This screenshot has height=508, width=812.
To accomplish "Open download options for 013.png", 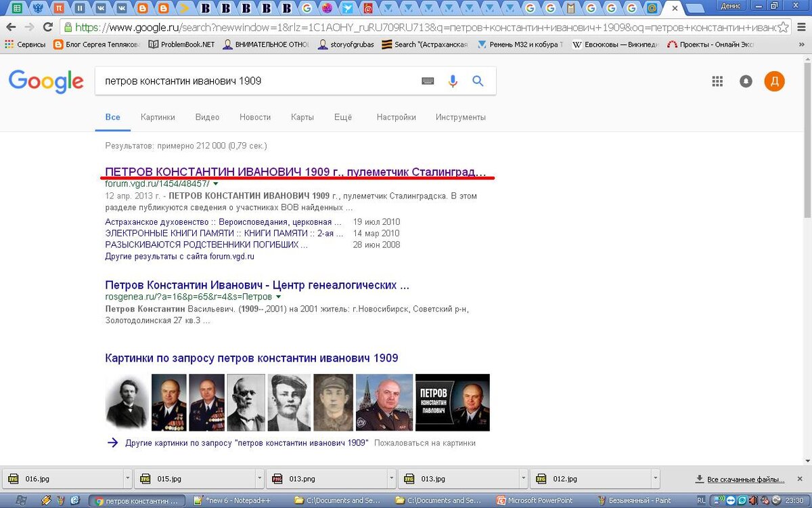I will click(x=391, y=478).
